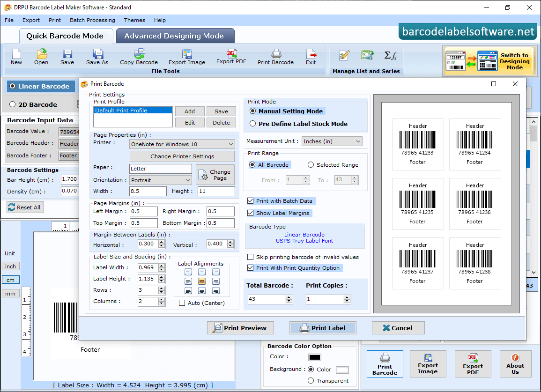Image resolution: width=541 pixels, height=392 pixels.
Task: Toggle Print With Print Quantity Option
Action: pyautogui.click(x=251, y=268)
